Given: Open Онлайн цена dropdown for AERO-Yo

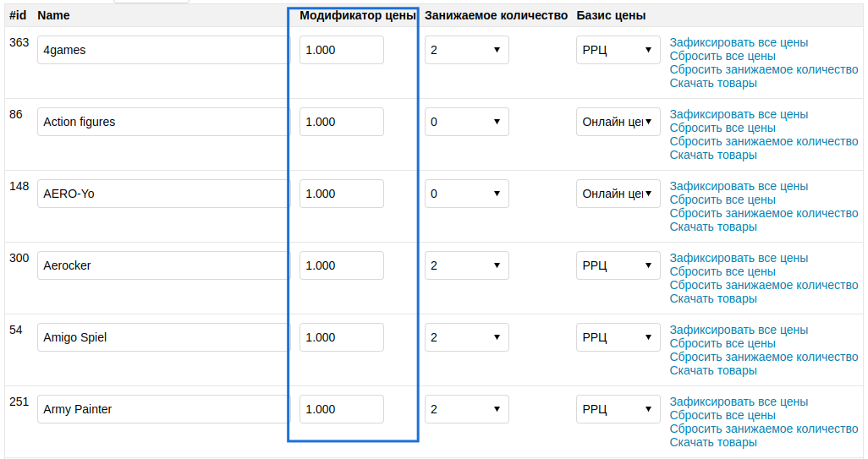Looking at the screenshot, I should [x=618, y=194].
